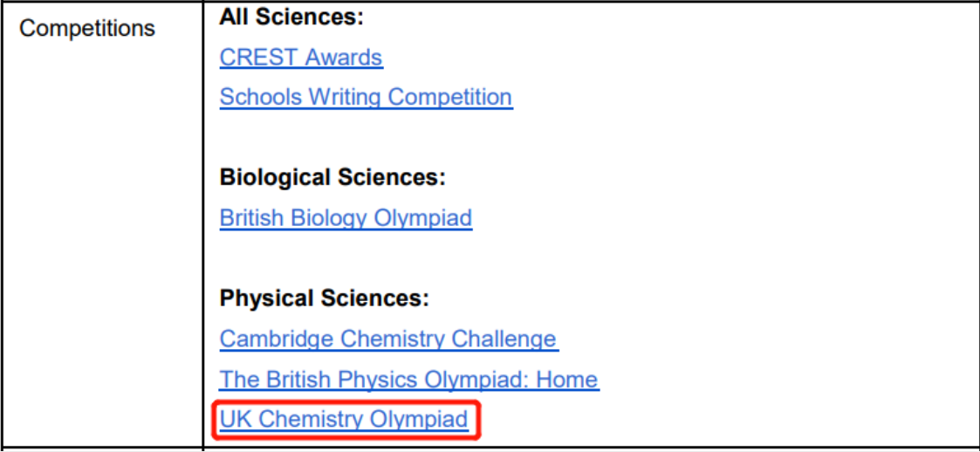Open the only link under Biological Sciences

(346, 217)
